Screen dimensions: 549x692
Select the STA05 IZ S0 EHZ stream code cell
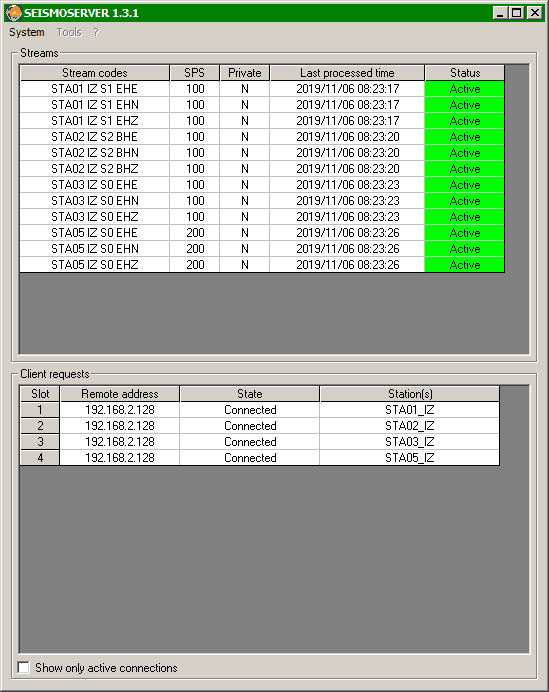pos(94,265)
